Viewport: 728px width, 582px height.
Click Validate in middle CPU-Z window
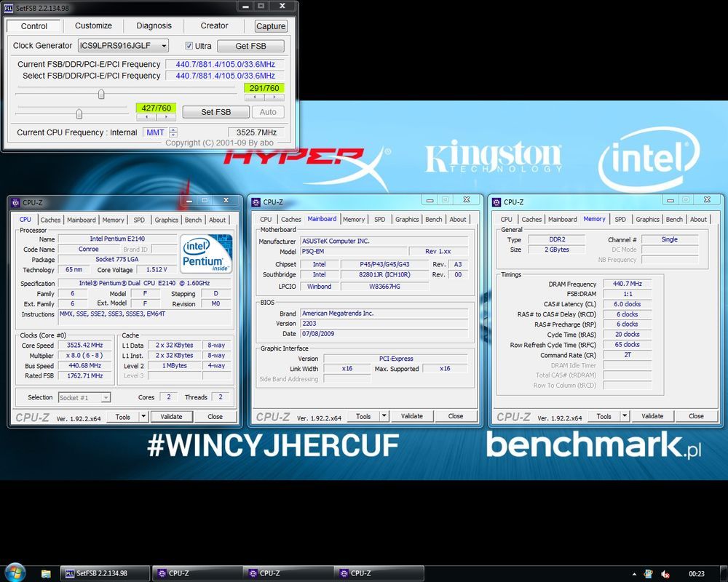coord(412,416)
